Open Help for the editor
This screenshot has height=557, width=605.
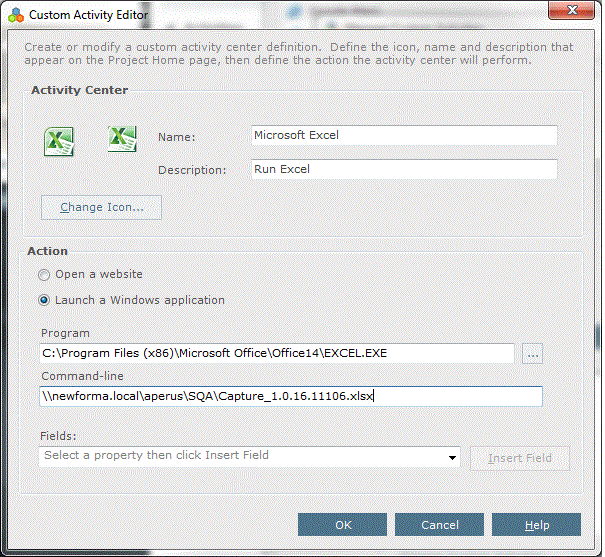tap(536, 525)
